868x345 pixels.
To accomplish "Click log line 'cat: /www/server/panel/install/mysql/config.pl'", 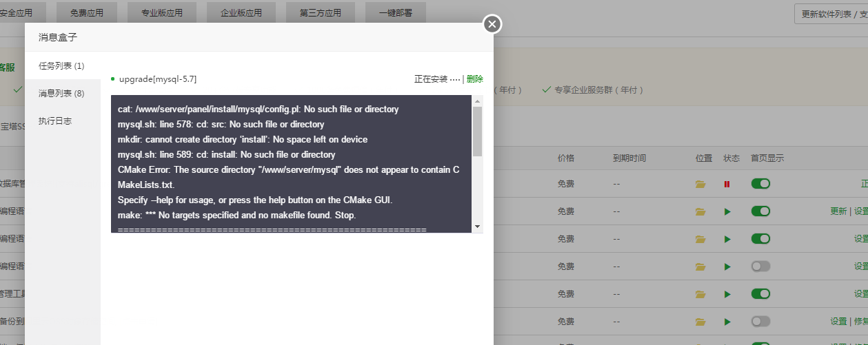I will (259, 109).
